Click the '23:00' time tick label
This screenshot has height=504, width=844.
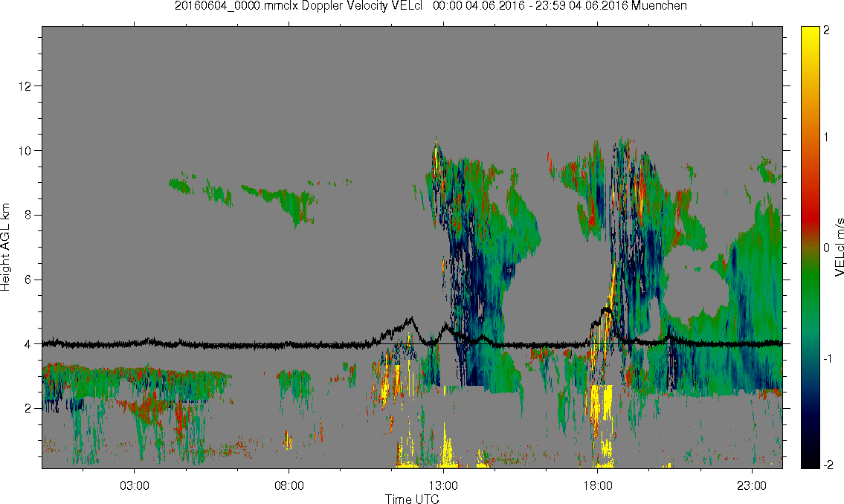tap(752, 485)
